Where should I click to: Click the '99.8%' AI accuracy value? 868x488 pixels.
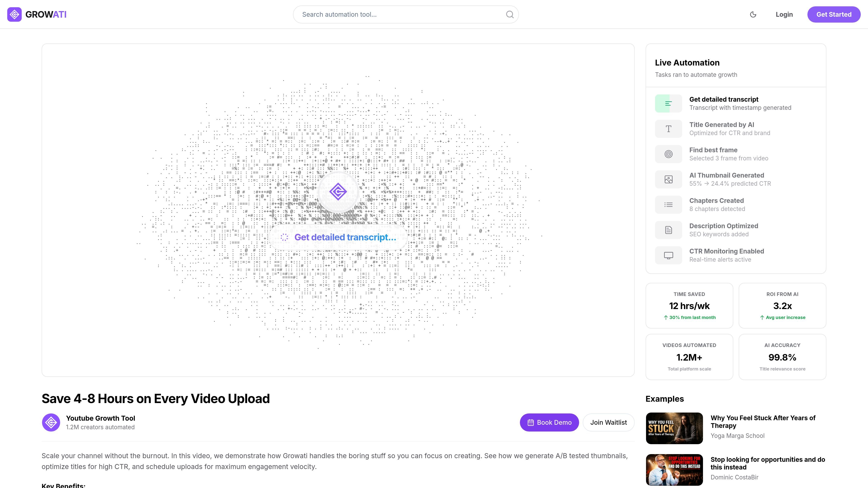(x=782, y=357)
